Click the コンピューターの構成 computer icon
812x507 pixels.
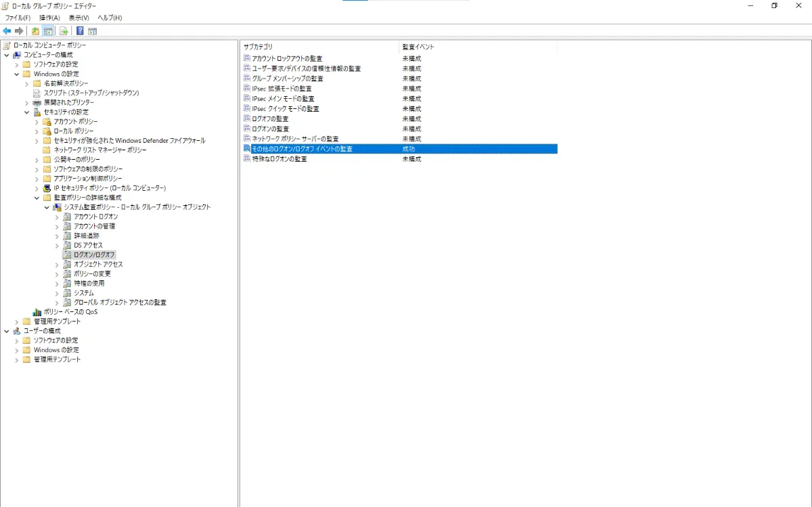click(17, 54)
